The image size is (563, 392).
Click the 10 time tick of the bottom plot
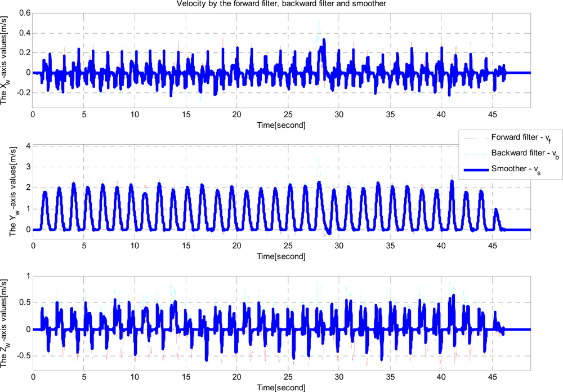pos(135,377)
